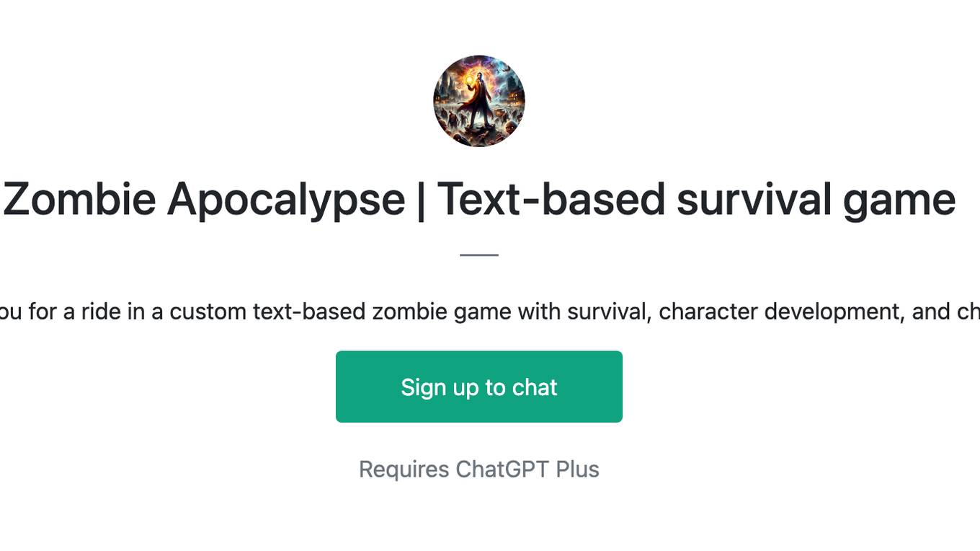Click the word chat in green button
The width and height of the screenshot is (980, 551).
pyautogui.click(x=535, y=387)
